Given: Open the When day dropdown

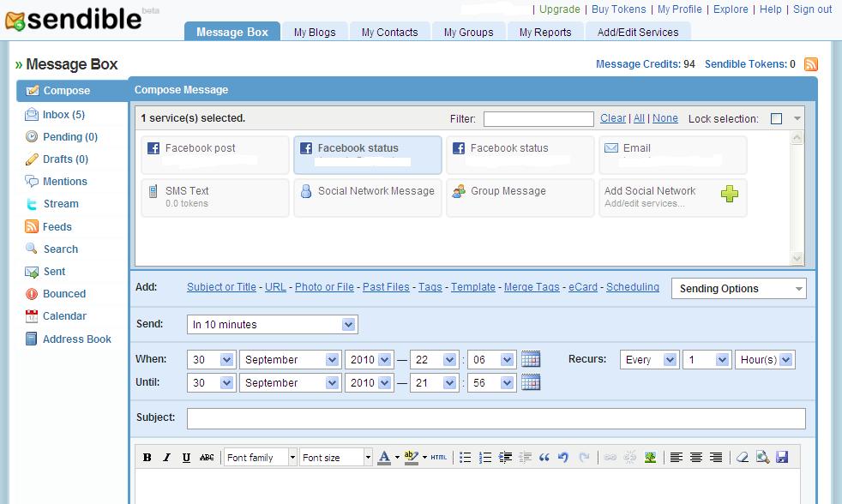Looking at the screenshot, I should (x=211, y=360).
